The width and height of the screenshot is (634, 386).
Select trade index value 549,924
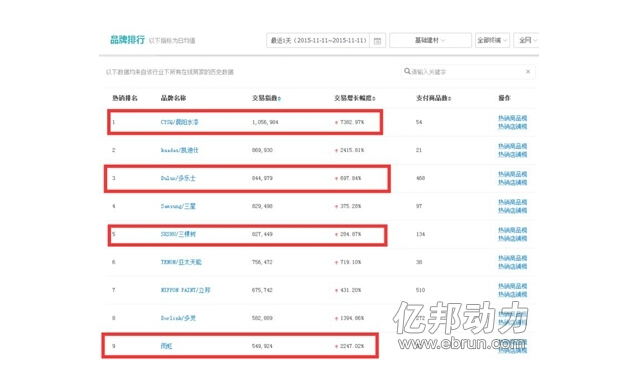click(262, 346)
